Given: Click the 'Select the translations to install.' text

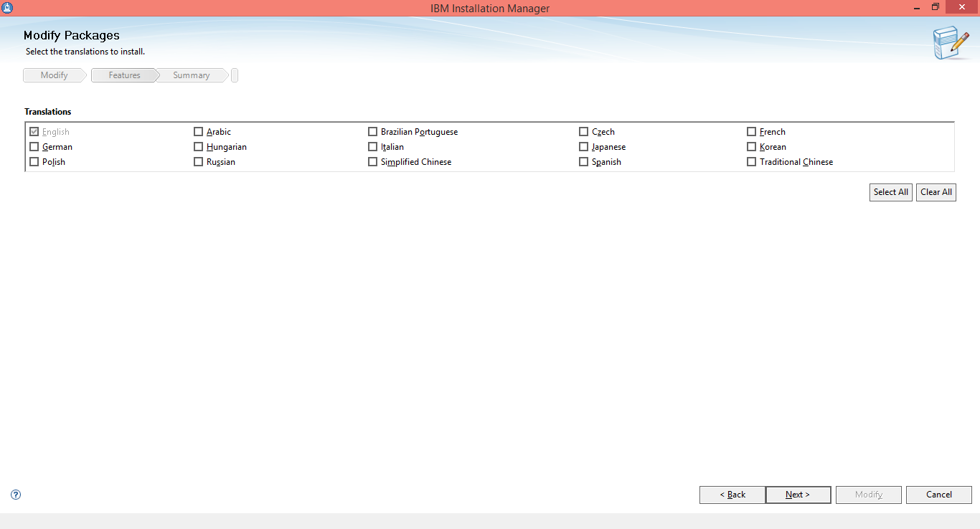Looking at the screenshot, I should click(x=85, y=52).
